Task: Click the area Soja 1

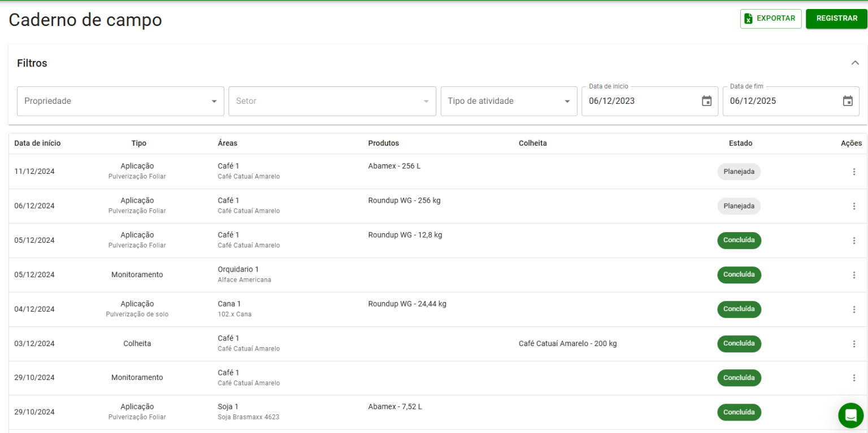Action: tap(228, 406)
